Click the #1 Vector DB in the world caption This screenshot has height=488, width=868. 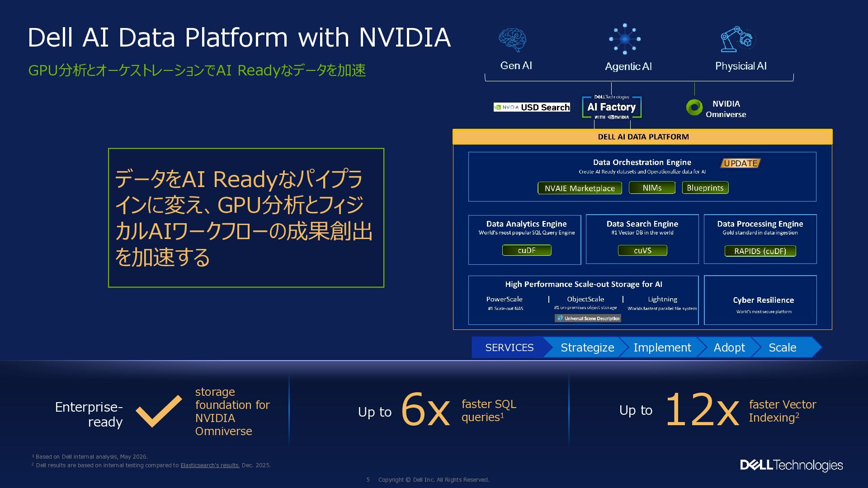tap(642, 233)
